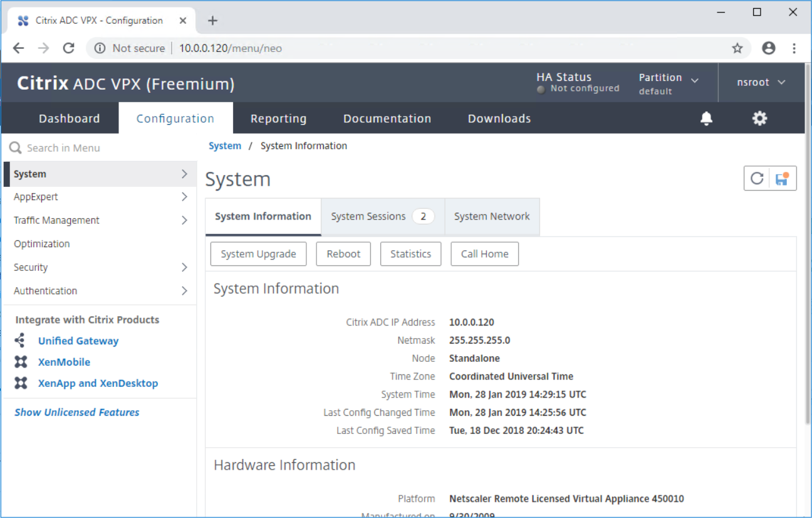The image size is (812, 518).
Task: Expand the Authentication menu chevron
Action: (184, 291)
